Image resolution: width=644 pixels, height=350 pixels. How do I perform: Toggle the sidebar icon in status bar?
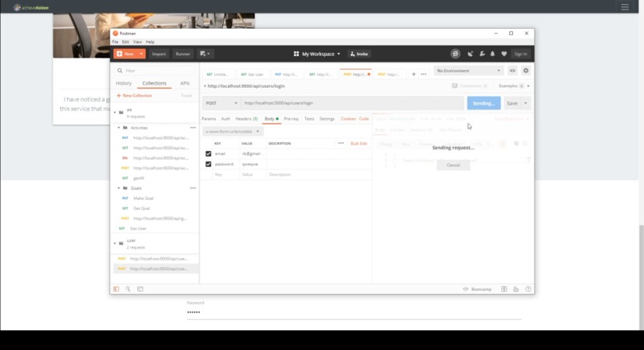(x=116, y=289)
